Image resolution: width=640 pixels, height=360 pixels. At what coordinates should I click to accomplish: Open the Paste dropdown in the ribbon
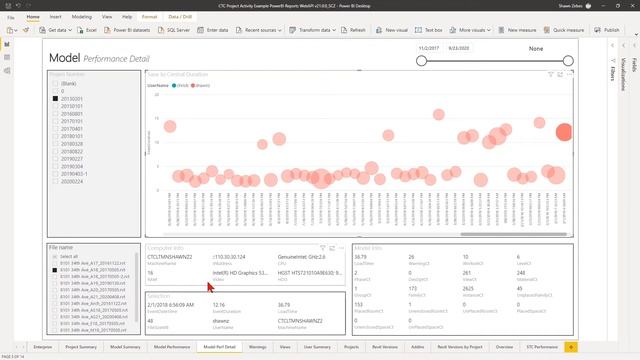point(16,30)
